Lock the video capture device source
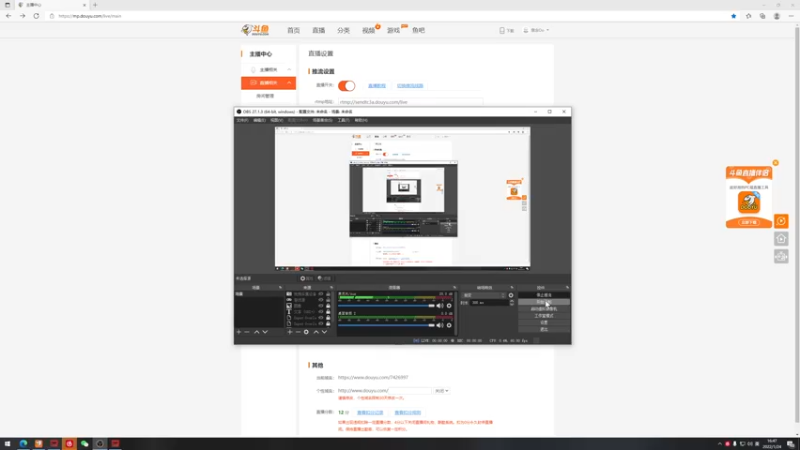Image resolution: width=800 pixels, height=450 pixels. [328, 294]
